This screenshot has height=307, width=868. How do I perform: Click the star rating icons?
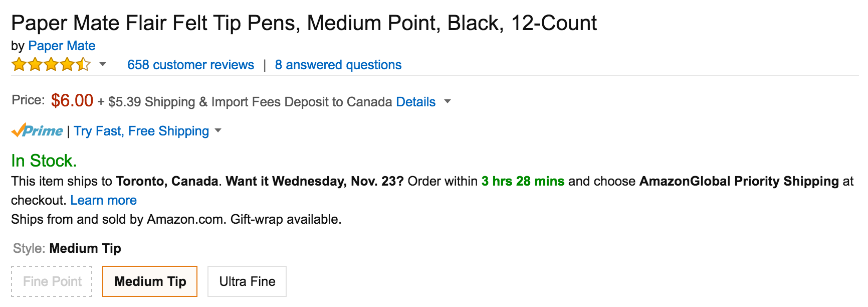pyautogui.click(x=51, y=65)
